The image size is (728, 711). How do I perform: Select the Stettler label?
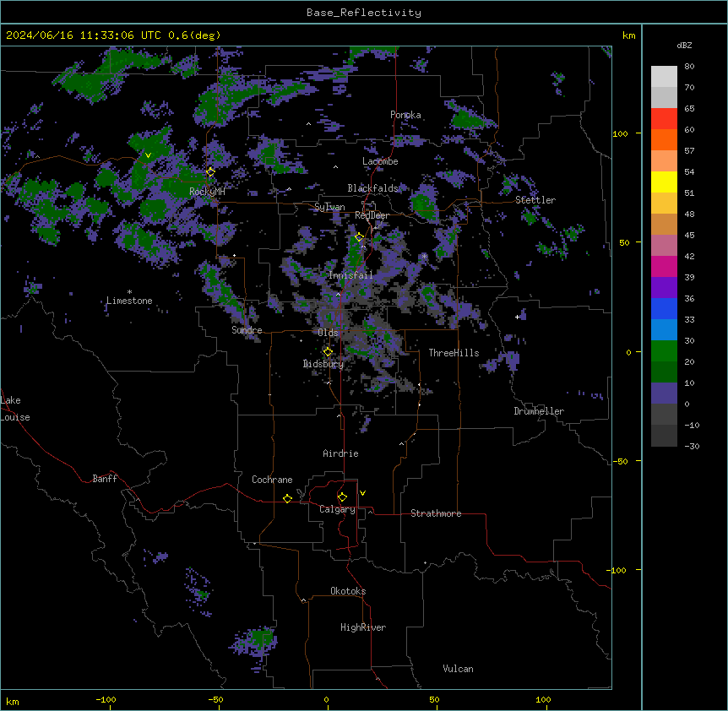click(x=535, y=200)
